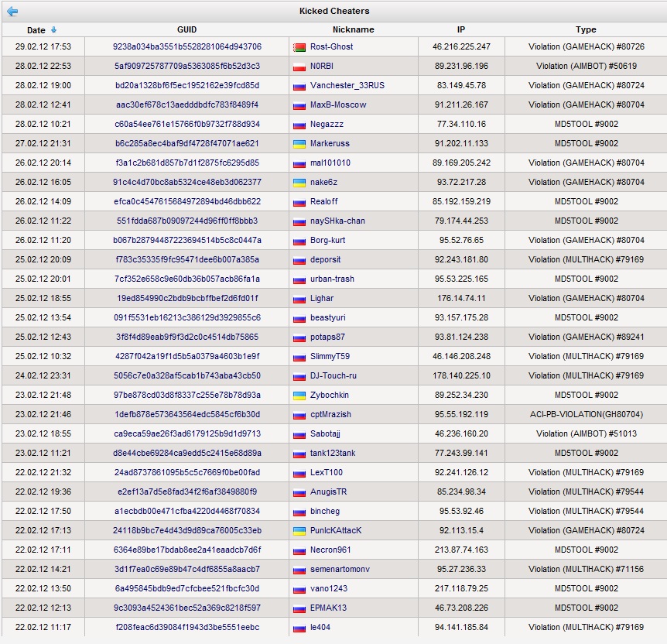Open the vano1243 nickname link
This screenshot has width=667, height=644.
coord(328,588)
